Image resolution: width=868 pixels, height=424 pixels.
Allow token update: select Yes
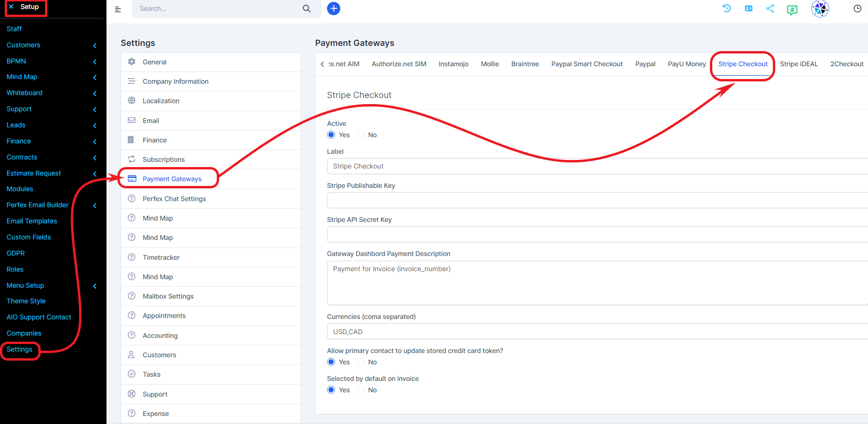click(331, 362)
